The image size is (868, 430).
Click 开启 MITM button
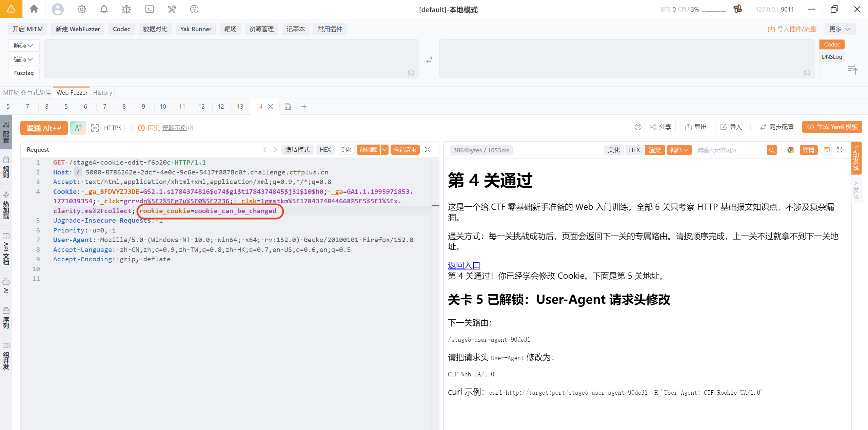click(27, 29)
